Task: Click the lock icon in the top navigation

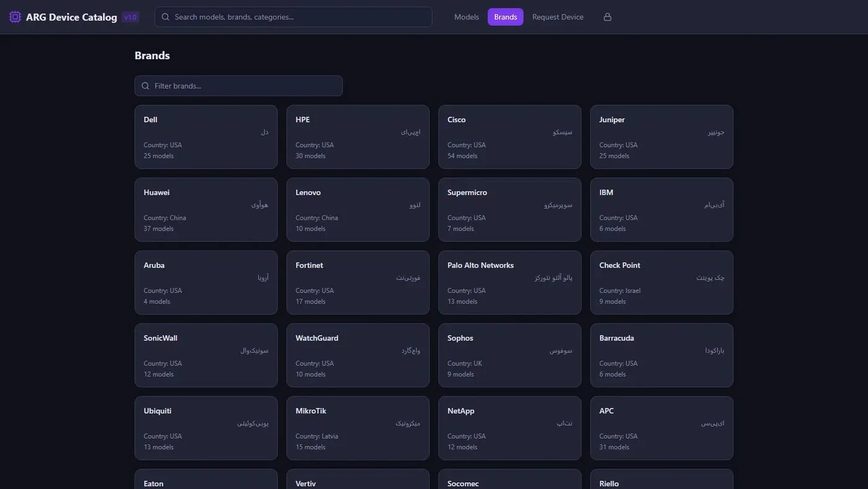Action: pyautogui.click(x=608, y=17)
